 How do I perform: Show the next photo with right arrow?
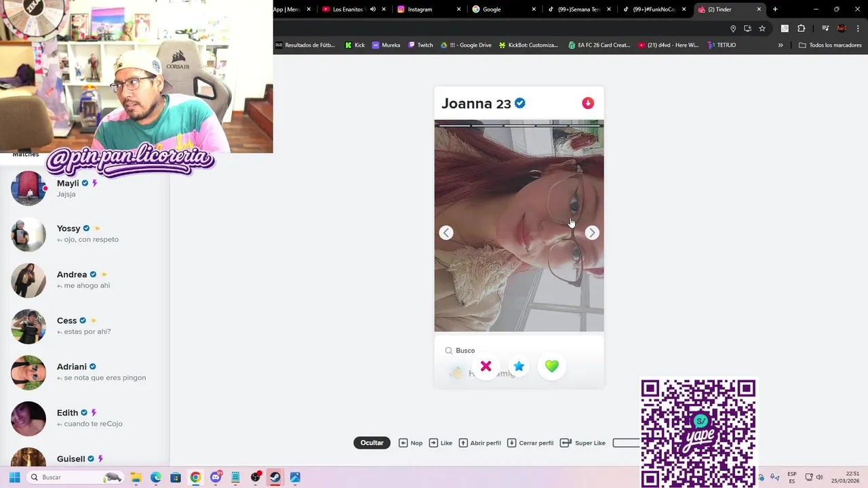pos(592,232)
